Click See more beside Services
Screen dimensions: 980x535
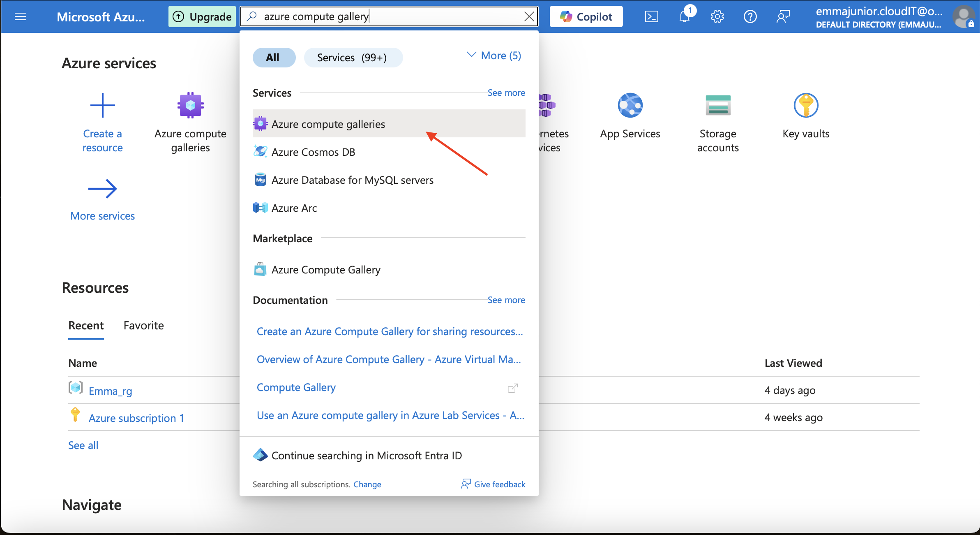506,93
